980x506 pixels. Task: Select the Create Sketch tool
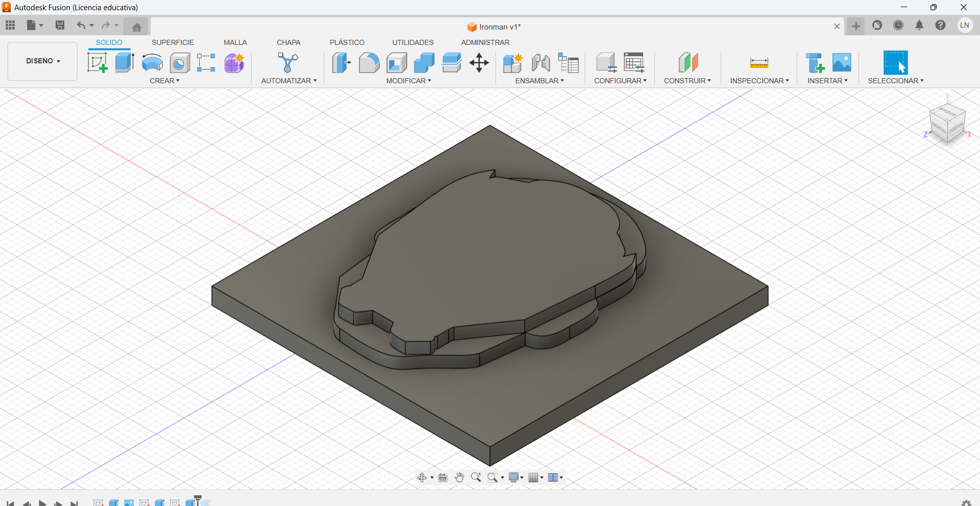(97, 63)
